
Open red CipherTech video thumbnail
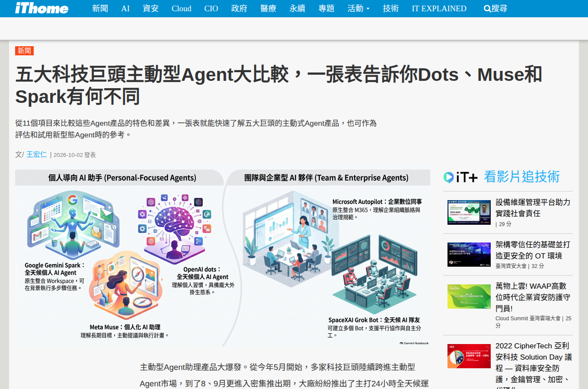pos(469,356)
